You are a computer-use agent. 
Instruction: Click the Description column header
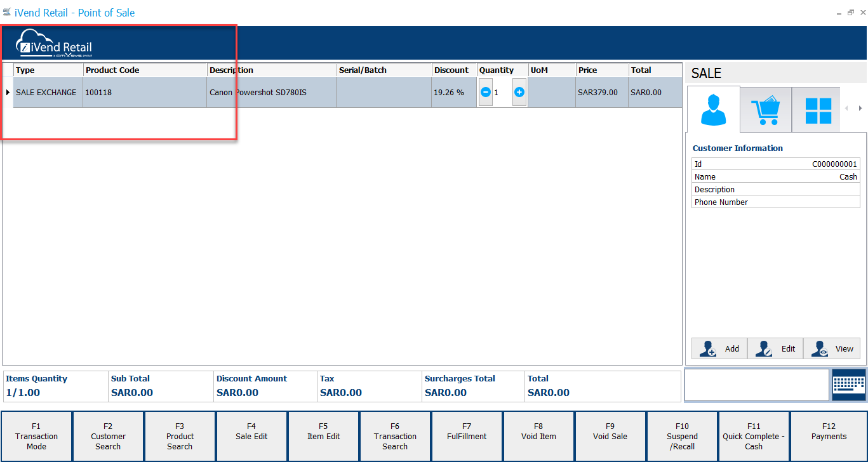(272, 70)
